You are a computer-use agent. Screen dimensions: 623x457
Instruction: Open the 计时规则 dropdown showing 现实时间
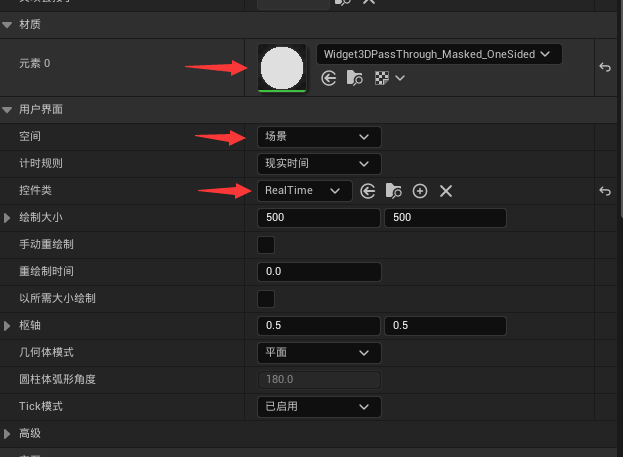[319, 164]
